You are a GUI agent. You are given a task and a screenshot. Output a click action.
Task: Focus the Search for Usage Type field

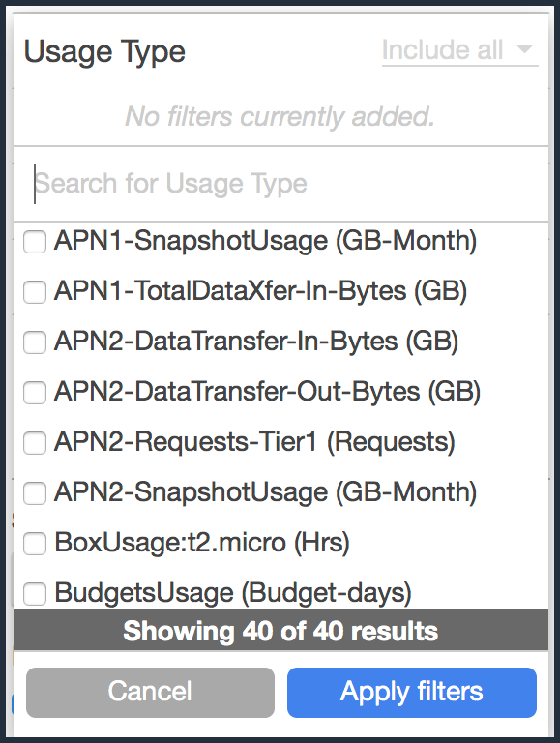click(x=280, y=184)
